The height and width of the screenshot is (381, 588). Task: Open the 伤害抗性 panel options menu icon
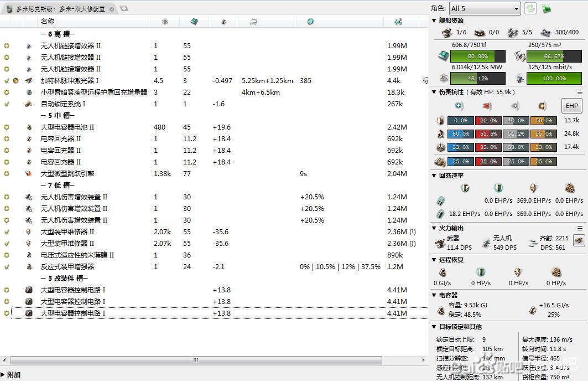pyautogui.click(x=580, y=92)
